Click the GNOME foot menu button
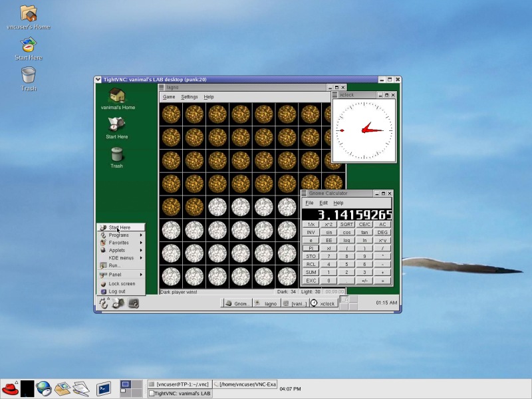 [104, 303]
